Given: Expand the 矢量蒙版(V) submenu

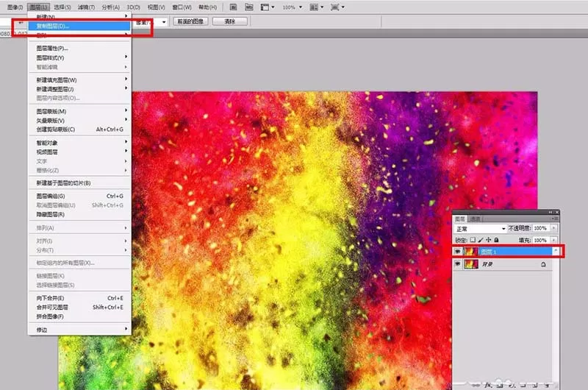Looking at the screenshot, I should [79, 120].
